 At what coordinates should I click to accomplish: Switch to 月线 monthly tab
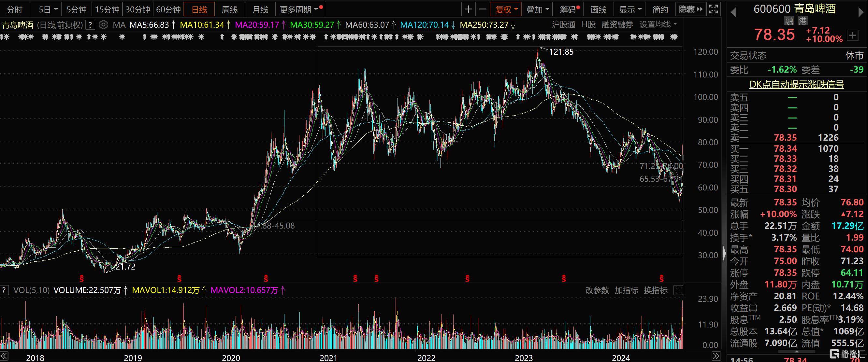[260, 9]
